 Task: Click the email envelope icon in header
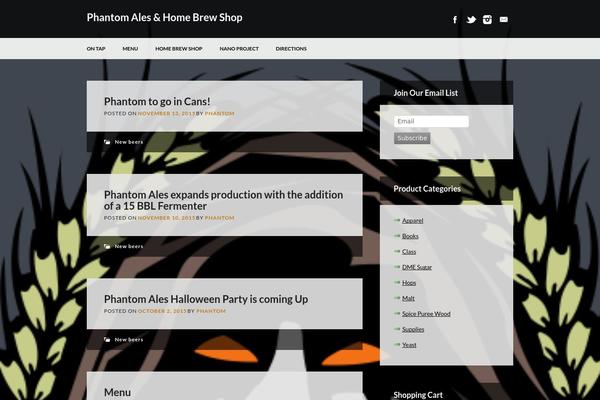click(x=504, y=19)
